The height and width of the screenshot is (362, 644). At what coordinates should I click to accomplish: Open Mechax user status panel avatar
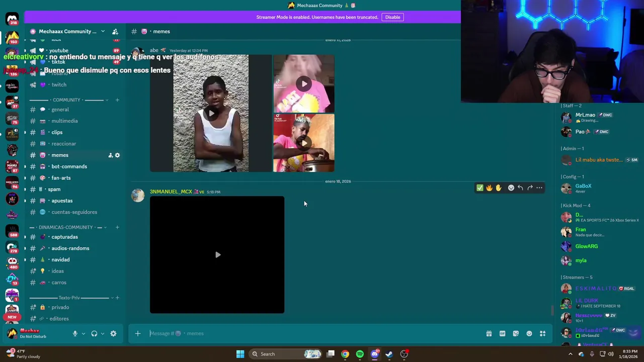12,333
